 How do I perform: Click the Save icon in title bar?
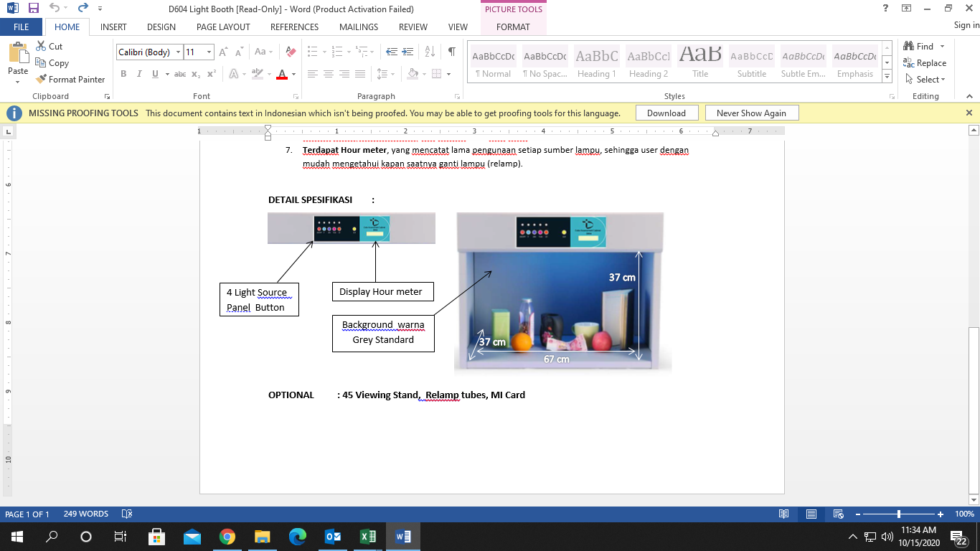tap(33, 9)
